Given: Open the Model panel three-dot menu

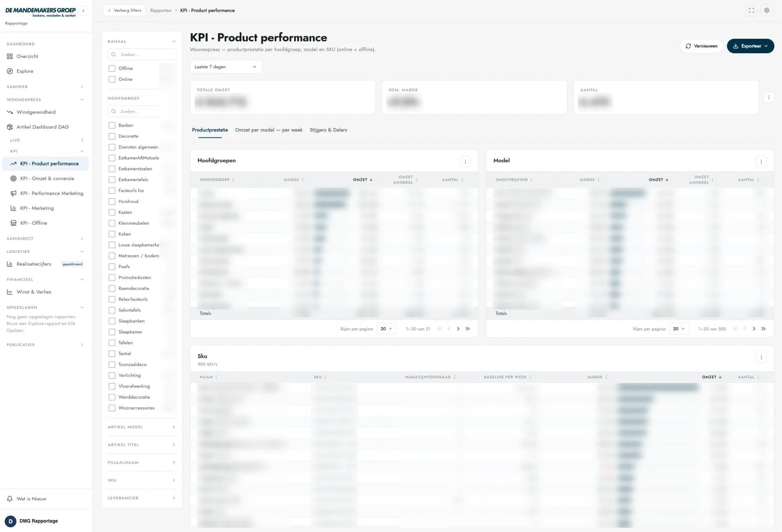Looking at the screenshot, I should point(761,161).
